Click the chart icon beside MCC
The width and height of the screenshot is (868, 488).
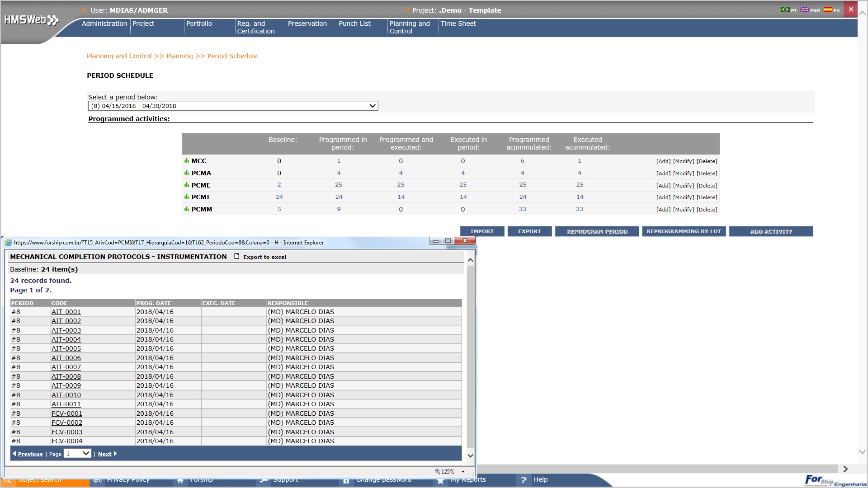click(186, 161)
